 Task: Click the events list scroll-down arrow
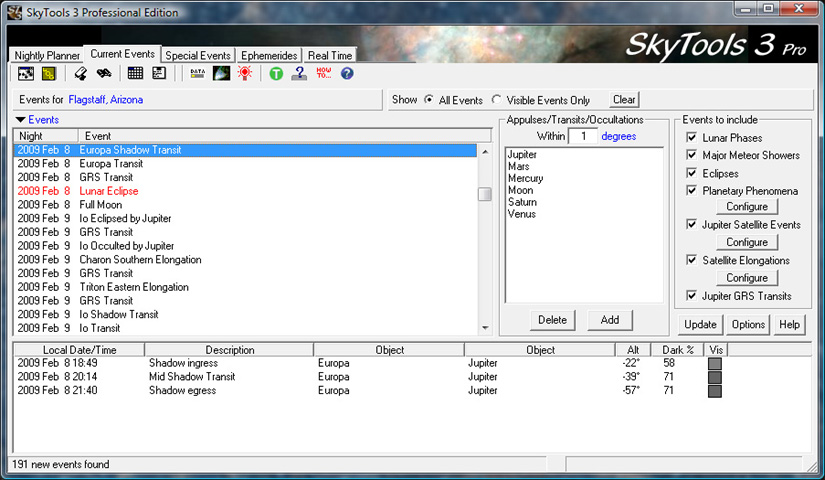tap(485, 328)
